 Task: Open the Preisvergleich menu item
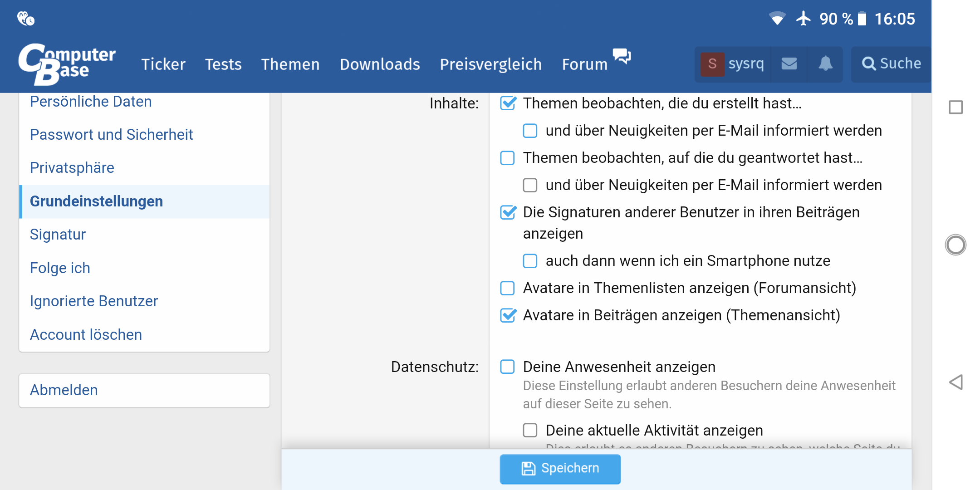[x=490, y=64]
